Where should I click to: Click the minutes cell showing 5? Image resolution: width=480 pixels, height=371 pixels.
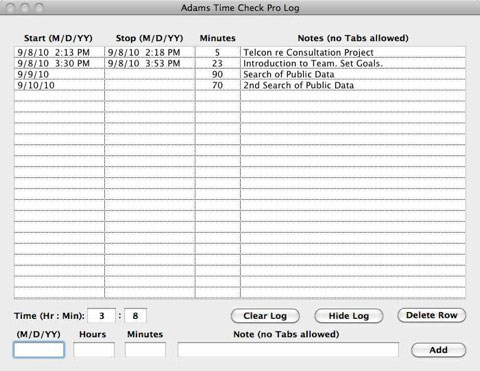(218, 52)
